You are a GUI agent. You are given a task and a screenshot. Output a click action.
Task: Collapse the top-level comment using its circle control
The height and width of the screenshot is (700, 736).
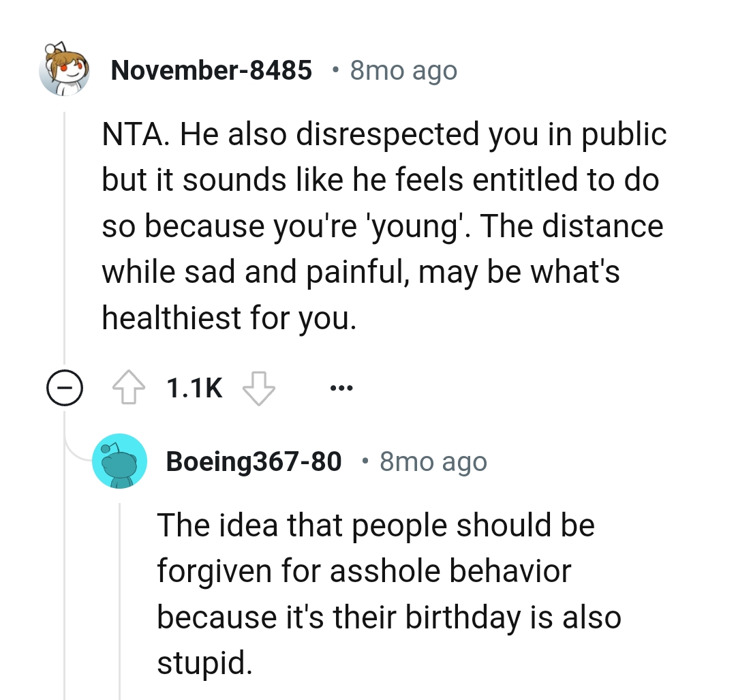[65, 388]
